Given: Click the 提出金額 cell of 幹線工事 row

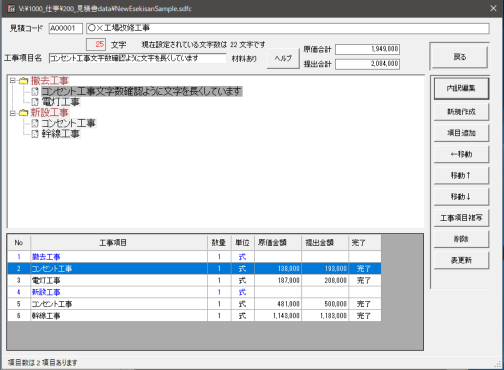Looking at the screenshot, I should coord(325,316).
